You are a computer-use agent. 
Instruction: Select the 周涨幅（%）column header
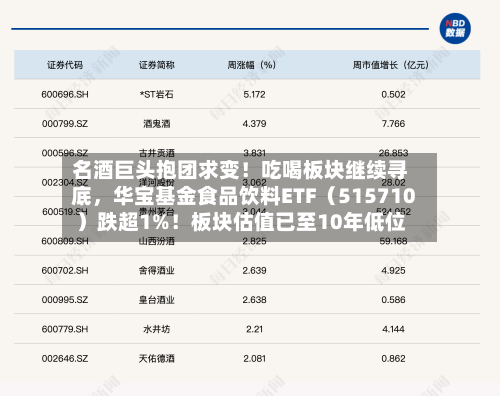252,65
